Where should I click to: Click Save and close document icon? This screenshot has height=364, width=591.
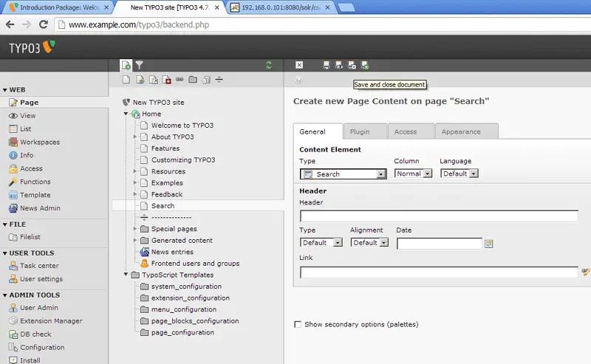pos(352,65)
